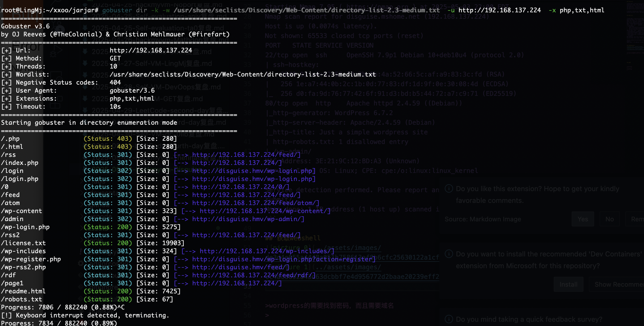Click the info icon beside 'Do you like this extension?'

pos(449,189)
